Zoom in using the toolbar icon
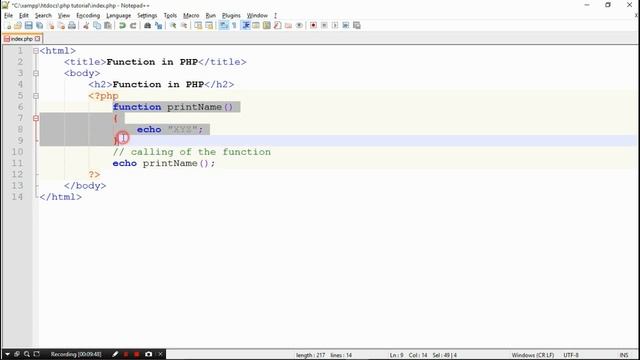 click(173, 25)
